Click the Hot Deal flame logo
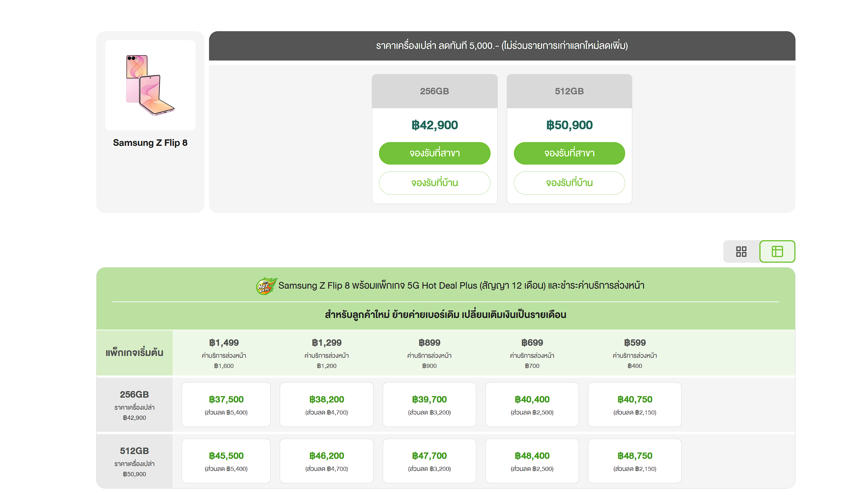Viewport: 853px width, 504px height. (x=267, y=286)
